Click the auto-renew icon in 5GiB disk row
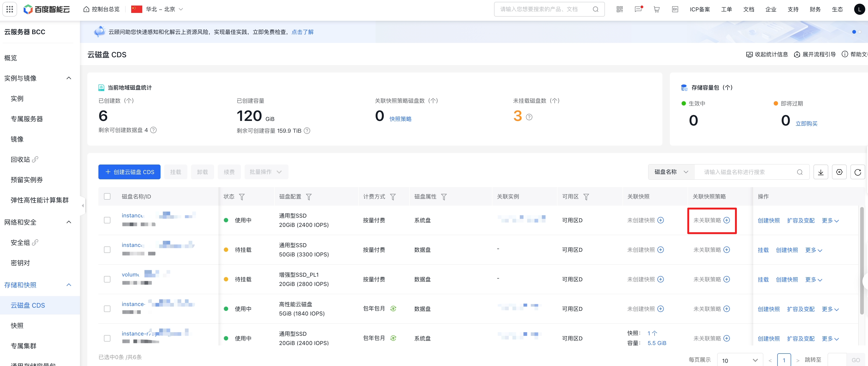This screenshot has height=366, width=868. [x=393, y=309]
